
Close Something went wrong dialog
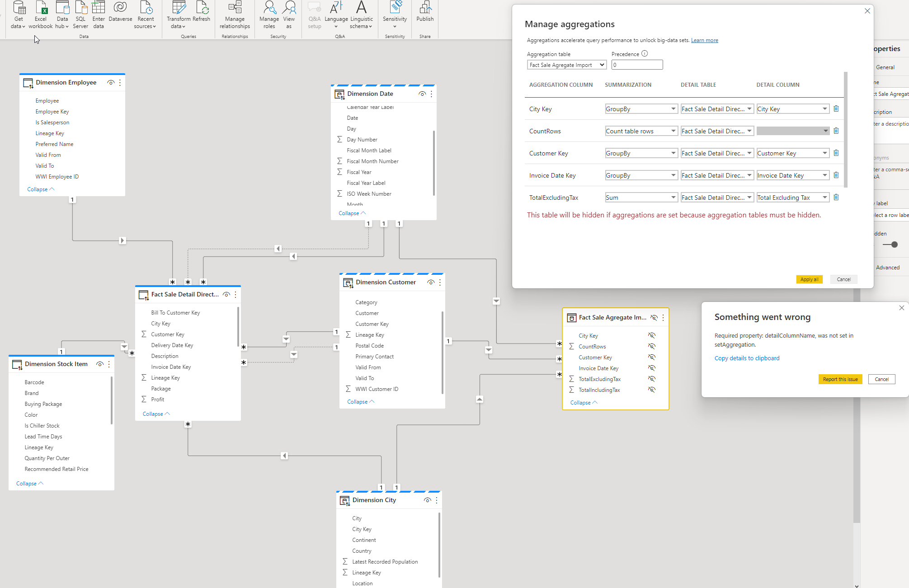[901, 308]
